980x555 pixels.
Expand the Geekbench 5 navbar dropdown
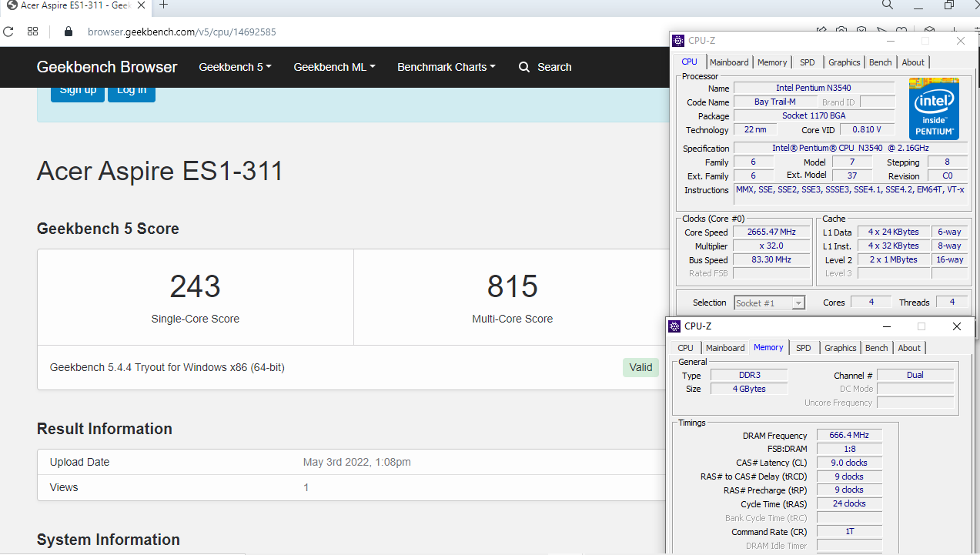pyautogui.click(x=235, y=67)
